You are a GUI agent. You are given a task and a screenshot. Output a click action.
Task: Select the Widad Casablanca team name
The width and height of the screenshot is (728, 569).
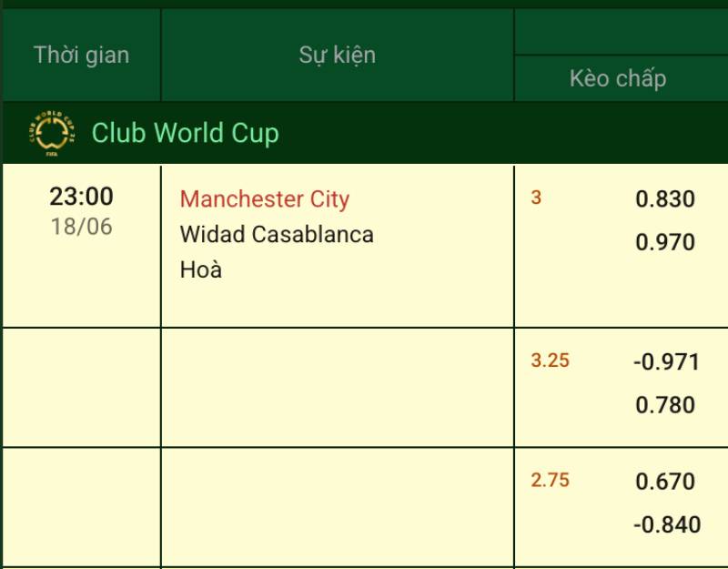277,234
